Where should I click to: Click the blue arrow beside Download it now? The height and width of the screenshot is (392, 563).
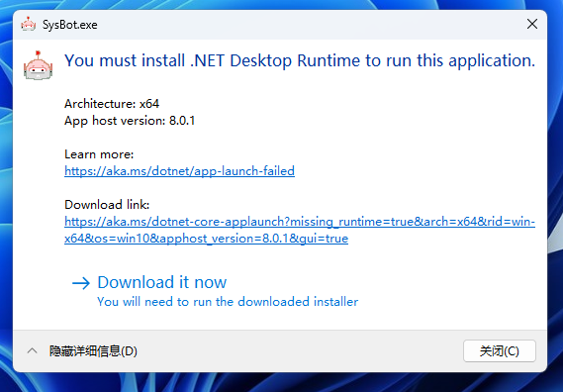pyautogui.click(x=81, y=283)
